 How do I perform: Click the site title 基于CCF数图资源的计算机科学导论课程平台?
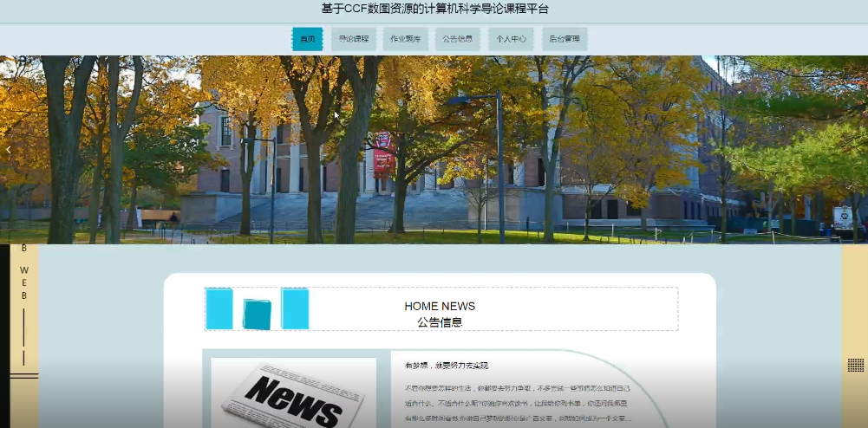point(434,9)
